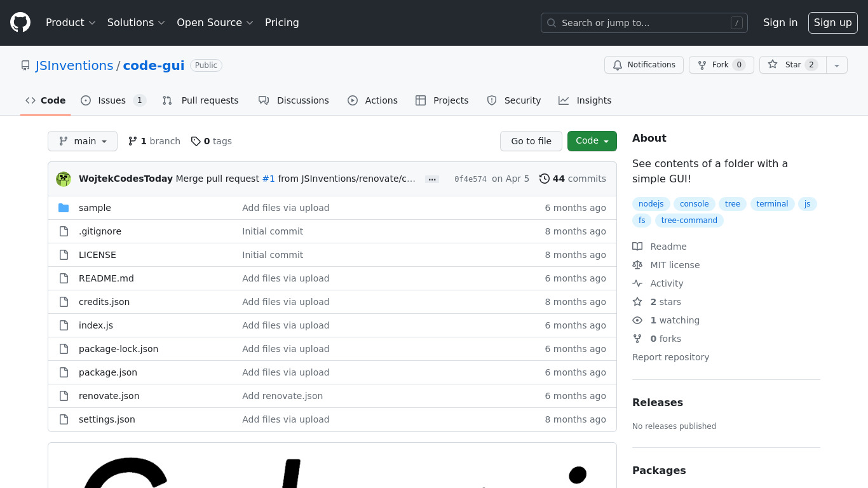
Task: Click the file icon next to index.js
Action: tap(64, 325)
